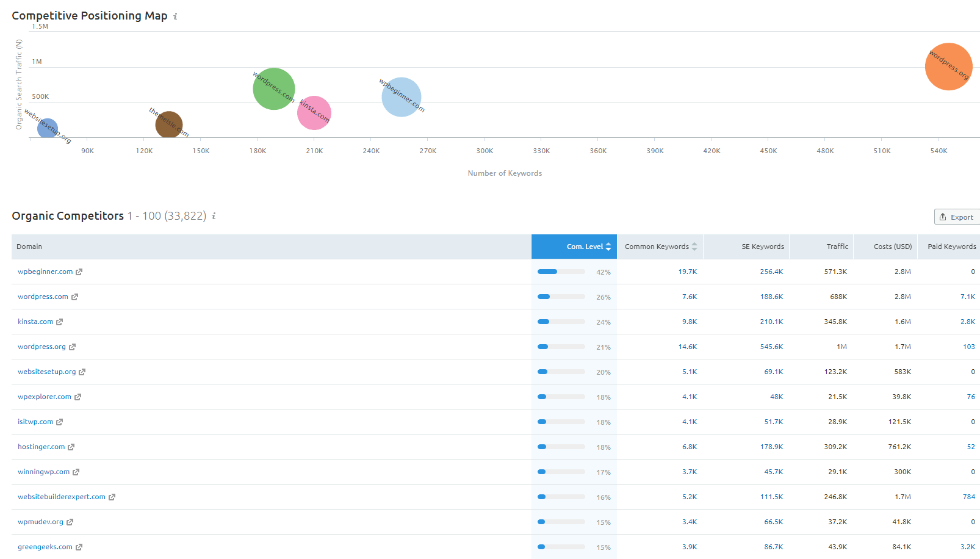
Task: Open wordpress.org paid keywords 103
Action: (969, 347)
